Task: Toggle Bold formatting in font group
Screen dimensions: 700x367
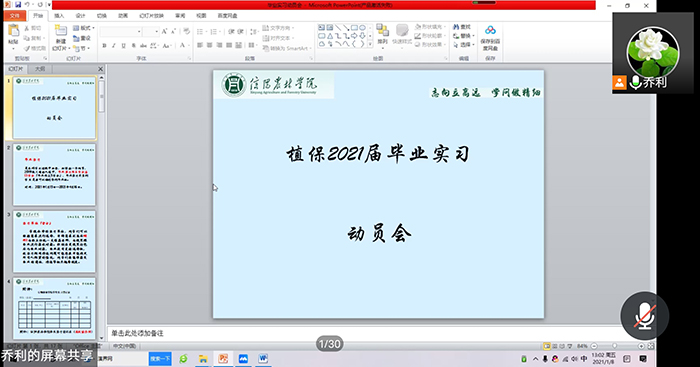Action: coord(104,46)
